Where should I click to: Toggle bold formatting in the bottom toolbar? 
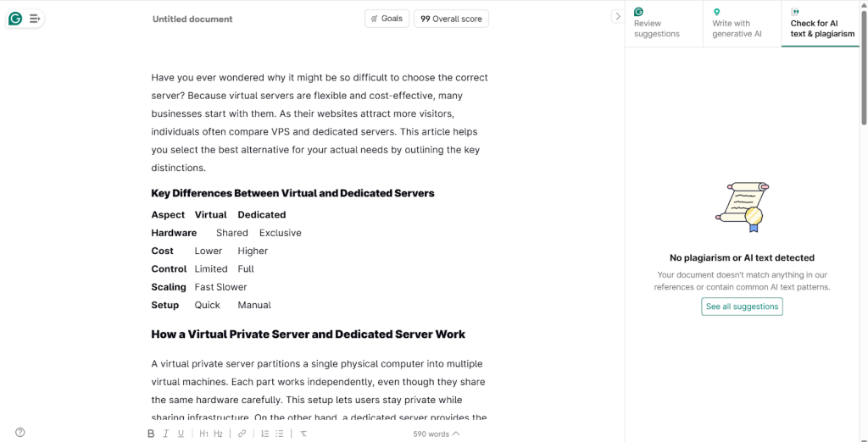[151, 434]
